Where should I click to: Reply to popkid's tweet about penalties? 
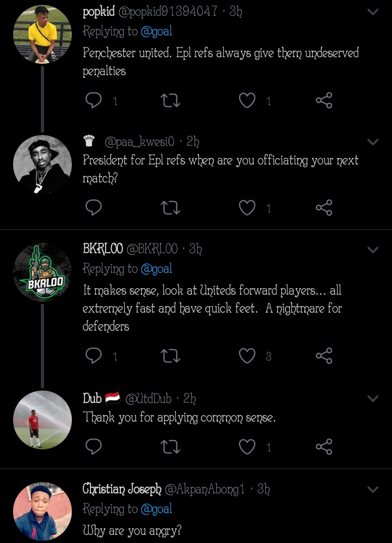[x=94, y=100]
